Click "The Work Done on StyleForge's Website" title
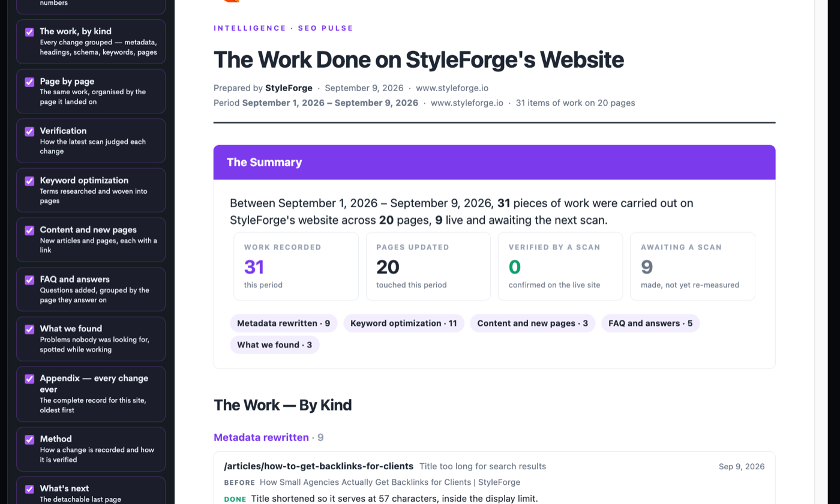This screenshot has width=840, height=504. (x=419, y=60)
